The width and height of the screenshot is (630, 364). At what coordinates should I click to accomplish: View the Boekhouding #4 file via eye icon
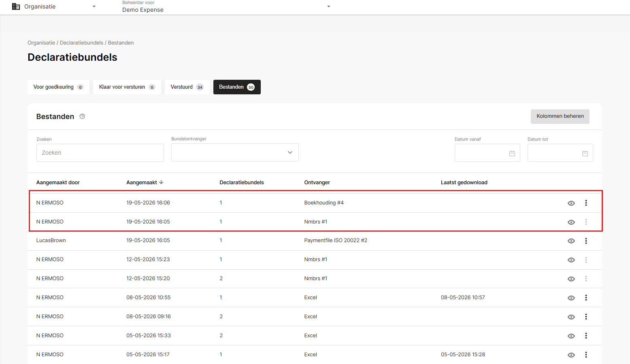(x=571, y=203)
